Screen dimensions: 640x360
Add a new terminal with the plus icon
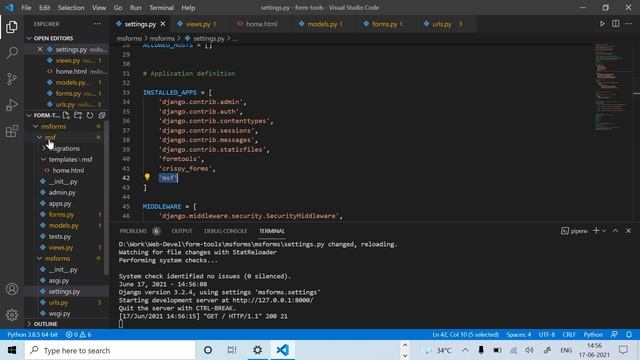pos(596,231)
